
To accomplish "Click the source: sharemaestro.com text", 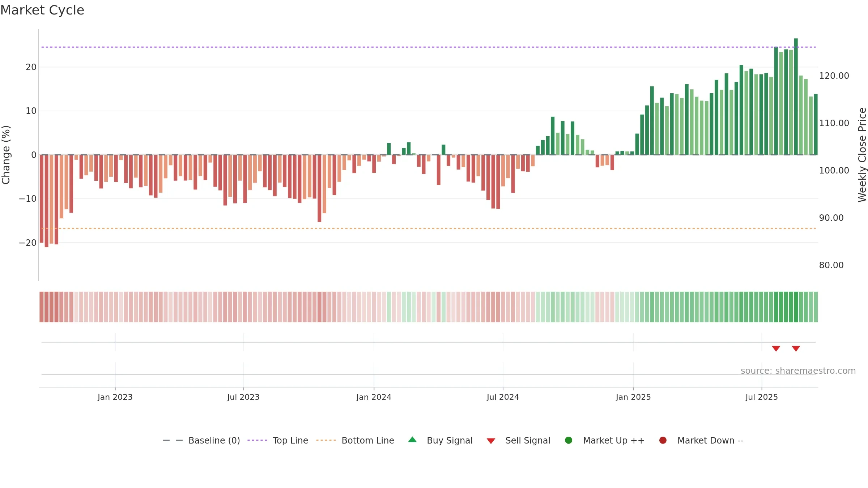I will (x=798, y=371).
